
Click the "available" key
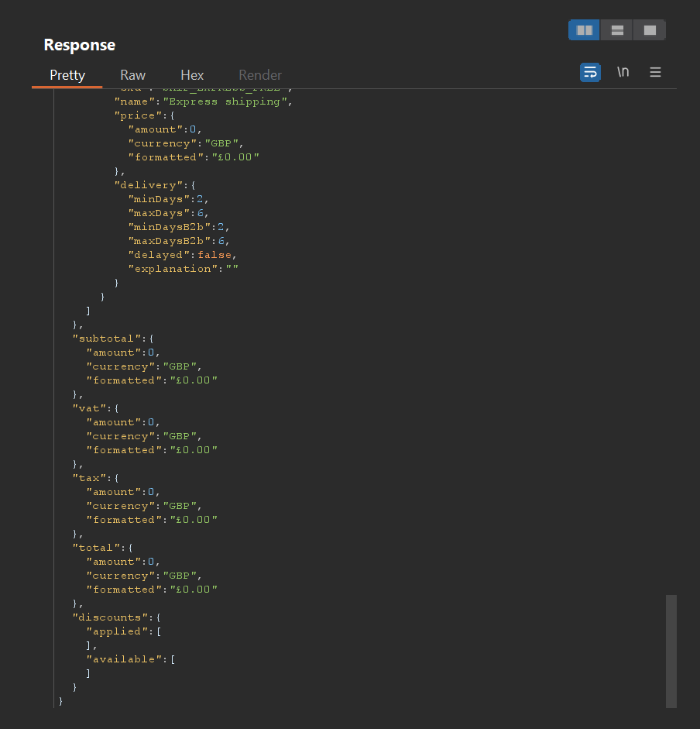coord(124,659)
